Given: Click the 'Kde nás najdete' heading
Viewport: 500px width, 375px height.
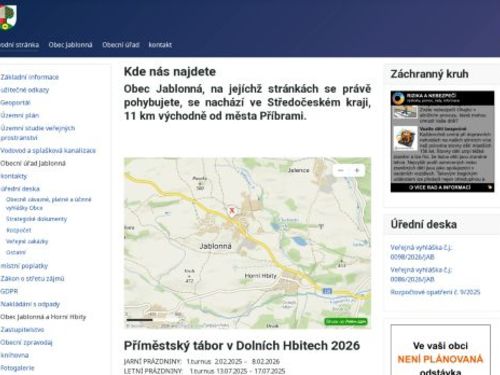Looking at the screenshot, I should (170, 72).
